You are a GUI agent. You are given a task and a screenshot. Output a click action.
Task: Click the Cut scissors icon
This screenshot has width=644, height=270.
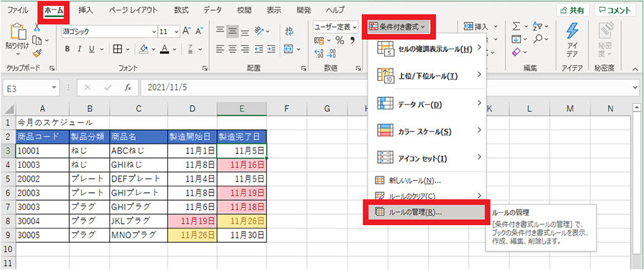36,28
